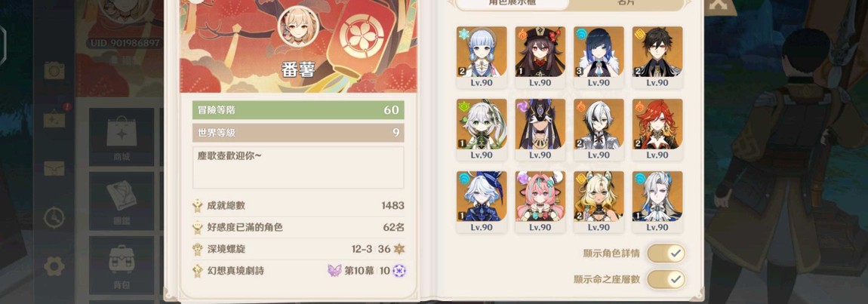Screen dimensions: 868x304
Task: Close the profile book with X button
Action: pyautogui.click(x=718, y=4)
